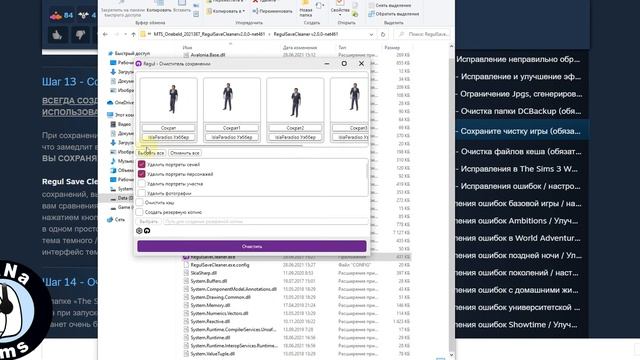The image size is (640, 360).
Task: Toggle Удалить портреты семей checkbox
Action: [142, 164]
